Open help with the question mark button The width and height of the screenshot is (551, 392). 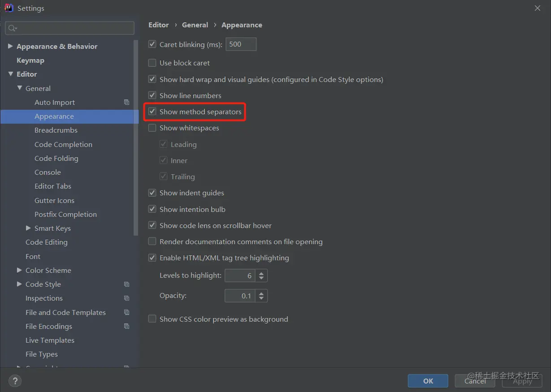pyautogui.click(x=15, y=381)
